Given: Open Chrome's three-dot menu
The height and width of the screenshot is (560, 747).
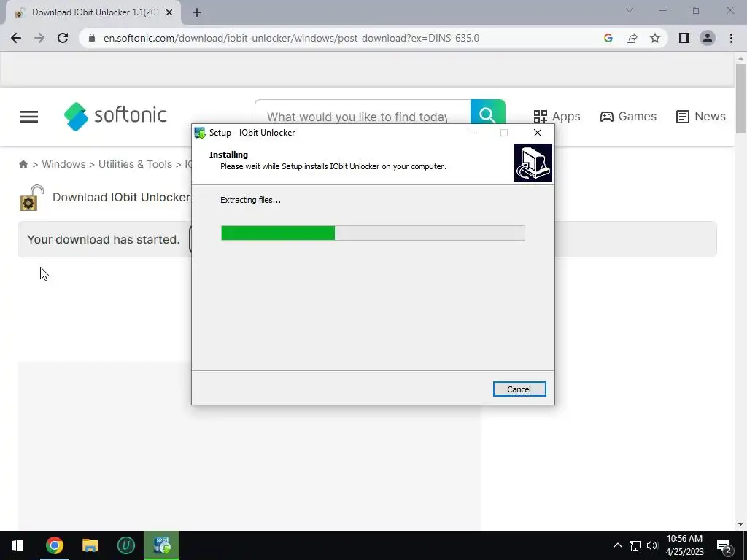Looking at the screenshot, I should pyautogui.click(x=731, y=38).
